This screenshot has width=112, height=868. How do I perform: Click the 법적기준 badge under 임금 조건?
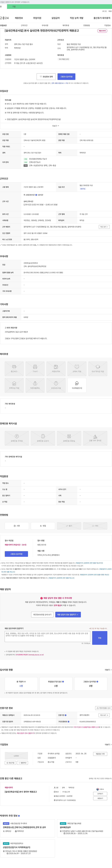coord(83,189)
